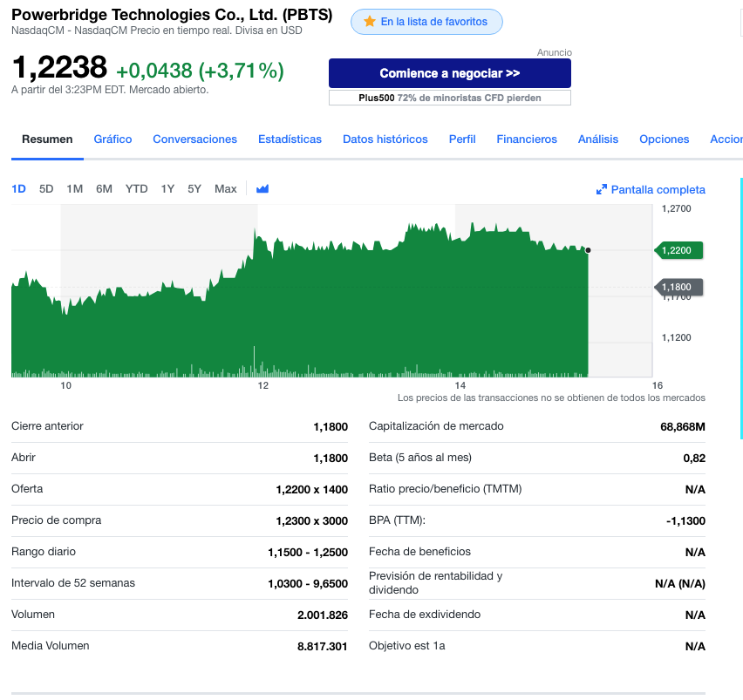The height and width of the screenshot is (700, 743).
Task: Open the Datos históricos tab
Action: pos(385,139)
